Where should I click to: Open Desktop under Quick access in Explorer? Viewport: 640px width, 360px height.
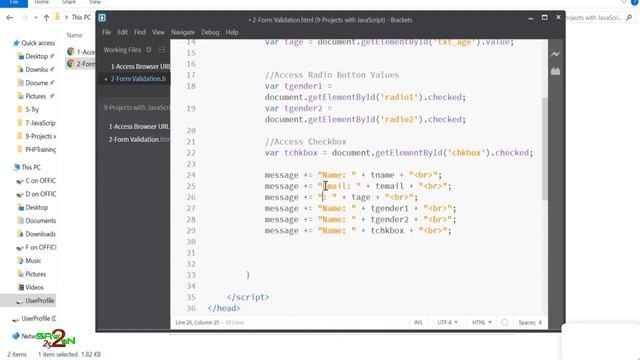[36, 56]
